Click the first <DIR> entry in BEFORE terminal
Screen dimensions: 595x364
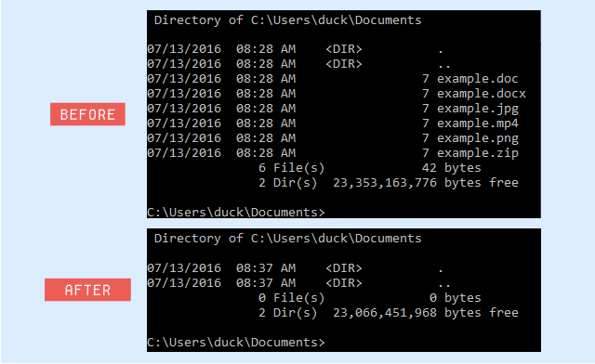(344, 49)
